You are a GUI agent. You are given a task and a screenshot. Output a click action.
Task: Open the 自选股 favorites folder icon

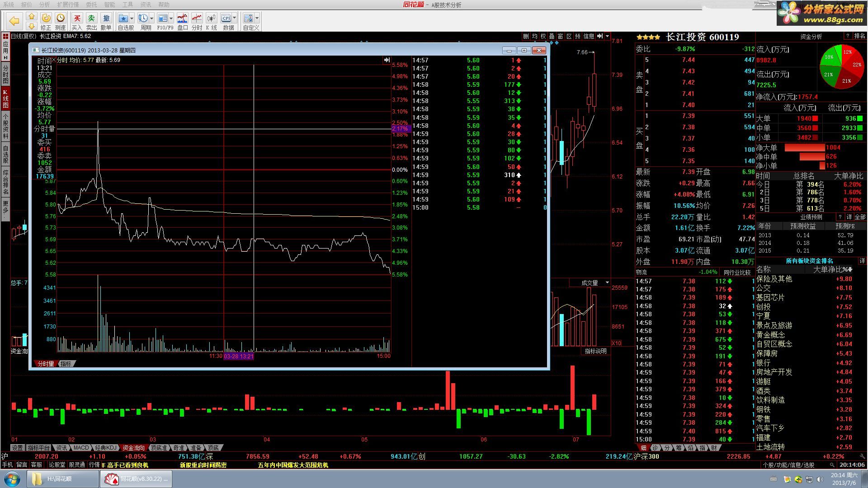coord(123,18)
